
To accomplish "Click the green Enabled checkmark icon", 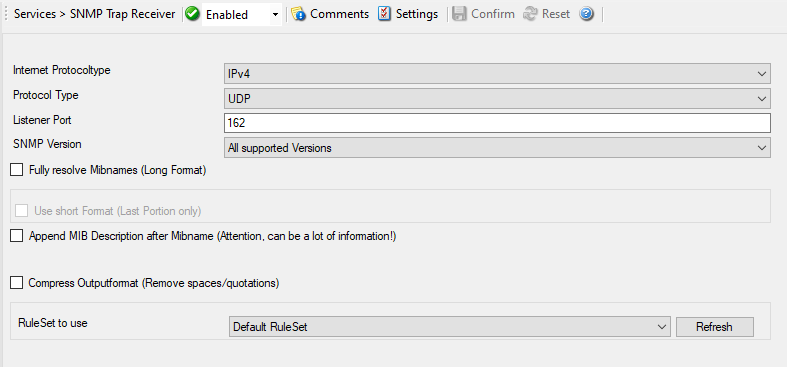I will (x=192, y=14).
